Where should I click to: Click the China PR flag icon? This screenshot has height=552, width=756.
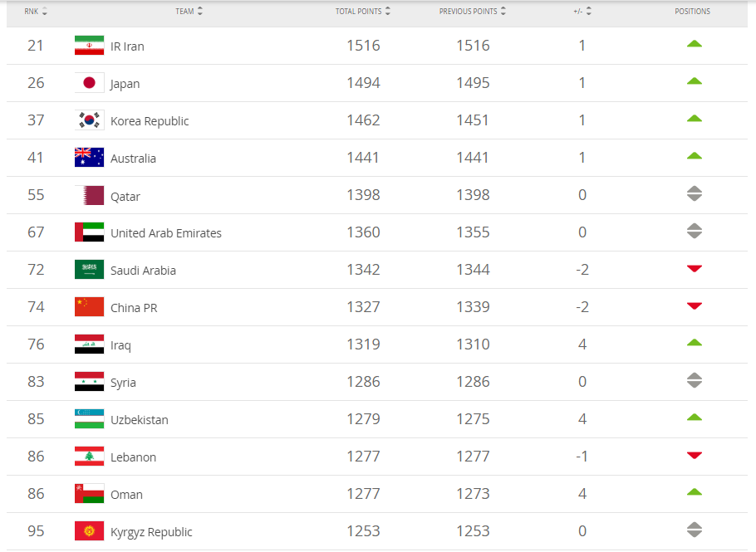pyautogui.click(x=89, y=307)
